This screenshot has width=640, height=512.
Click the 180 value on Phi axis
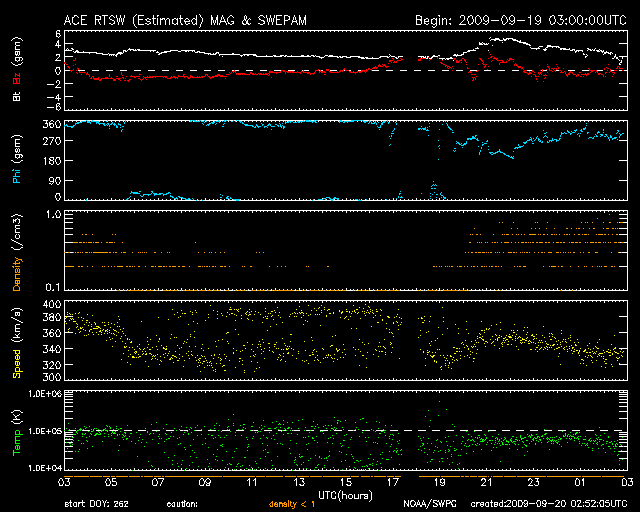pos(53,161)
